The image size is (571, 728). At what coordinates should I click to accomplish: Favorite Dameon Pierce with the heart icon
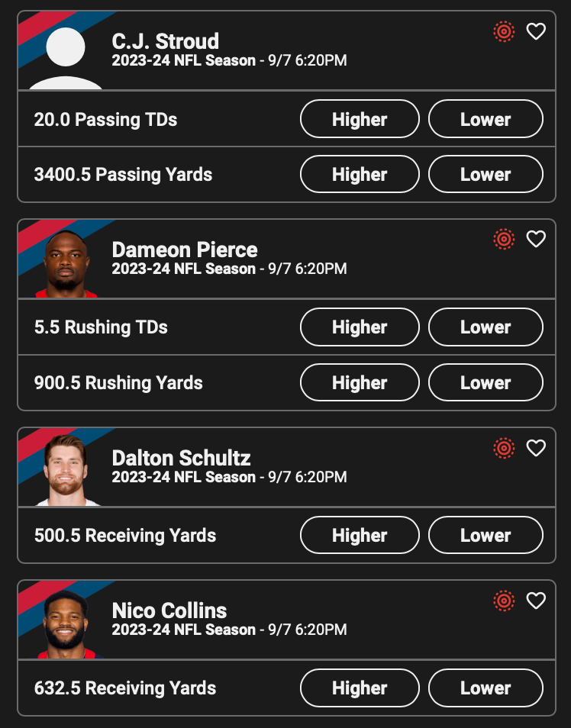(537, 240)
